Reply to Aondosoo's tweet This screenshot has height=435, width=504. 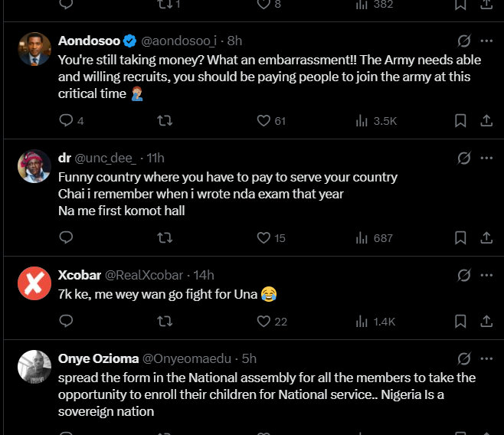pyautogui.click(x=66, y=120)
